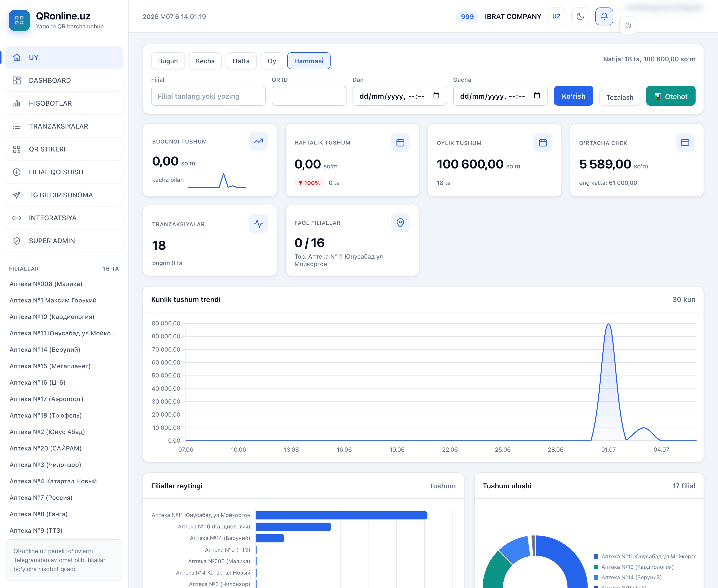Click the Gacha date-time field
The height and width of the screenshot is (588, 718).
click(500, 96)
